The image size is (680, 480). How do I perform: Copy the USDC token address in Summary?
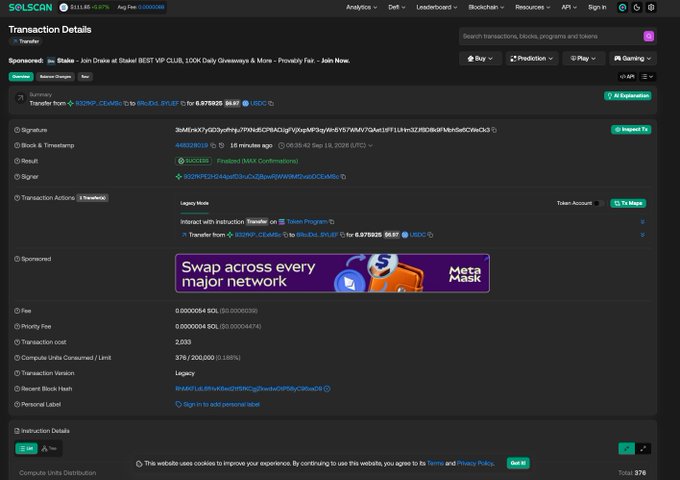coord(271,104)
